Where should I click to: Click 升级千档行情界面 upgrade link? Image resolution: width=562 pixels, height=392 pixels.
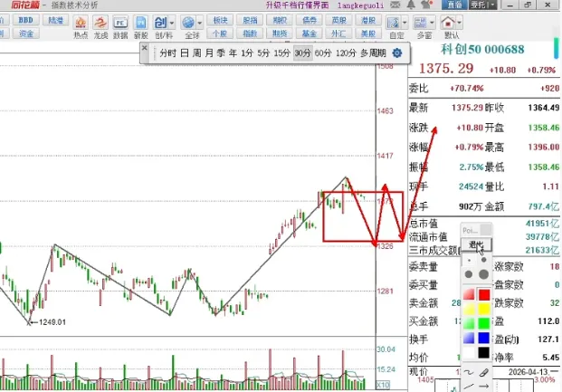pos(297,5)
